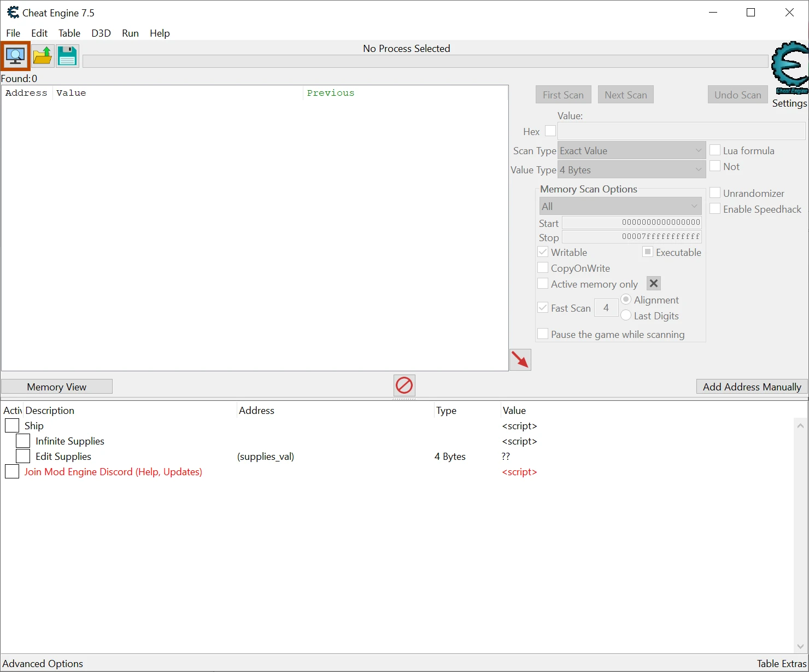Image resolution: width=809 pixels, height=672 pixels.
Task: Save table with the floppy disk icon
Action: click(67, 56)
